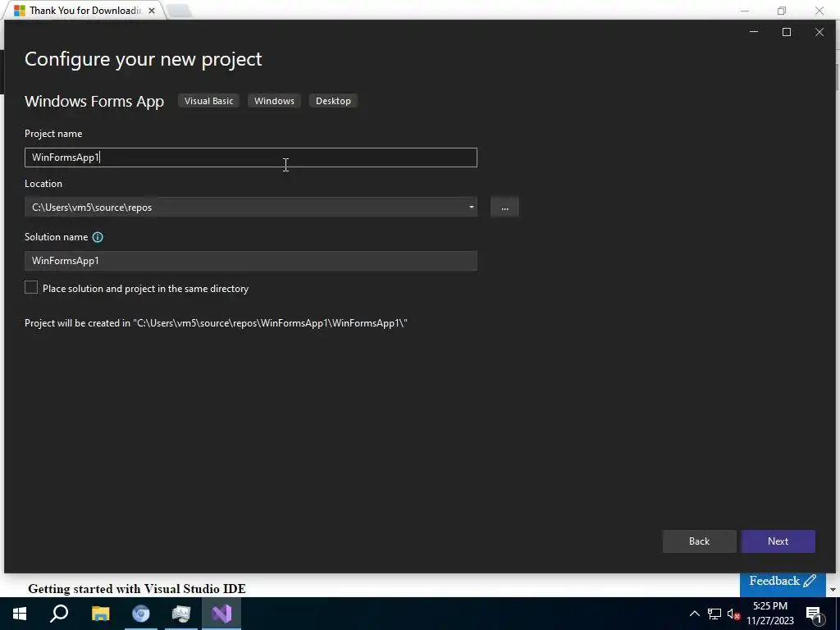Viewport: 840px width, 630px height.
Task: Open the notification center icon
Action: click(x=814, y=614)
